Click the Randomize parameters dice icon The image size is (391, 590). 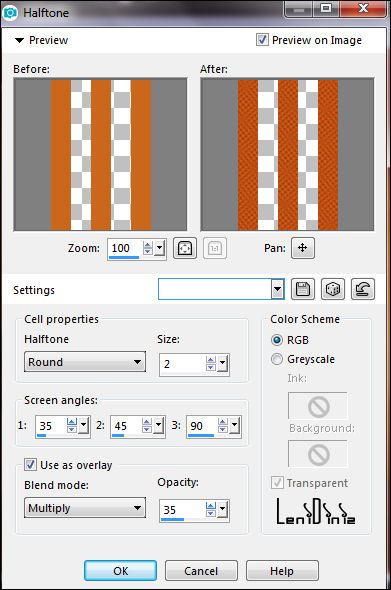click(x=333, y=289)
